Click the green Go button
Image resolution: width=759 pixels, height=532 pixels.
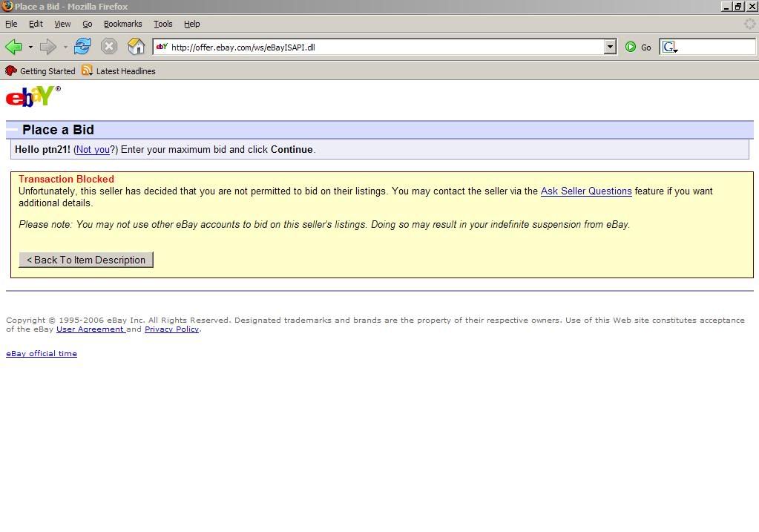(x=638, y=47)
